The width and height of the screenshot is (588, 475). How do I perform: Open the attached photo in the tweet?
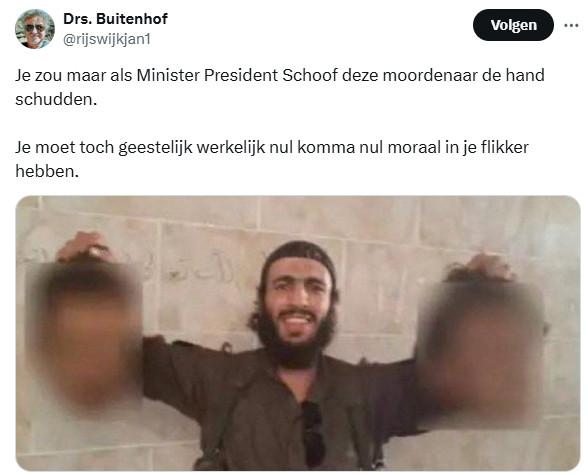point(298,333)
